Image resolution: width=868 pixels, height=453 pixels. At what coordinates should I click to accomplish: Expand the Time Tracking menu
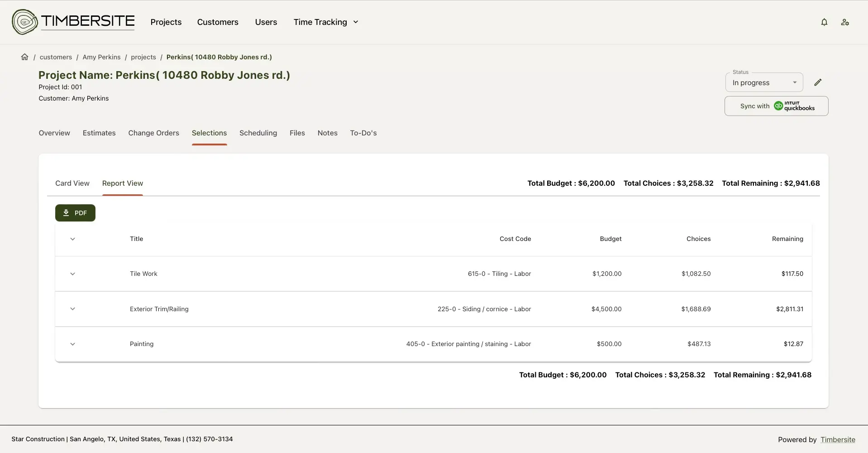(326, 22)
